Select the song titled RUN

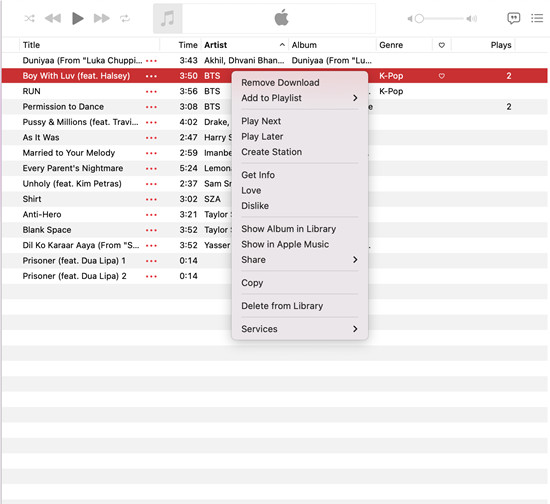point(32,91)
